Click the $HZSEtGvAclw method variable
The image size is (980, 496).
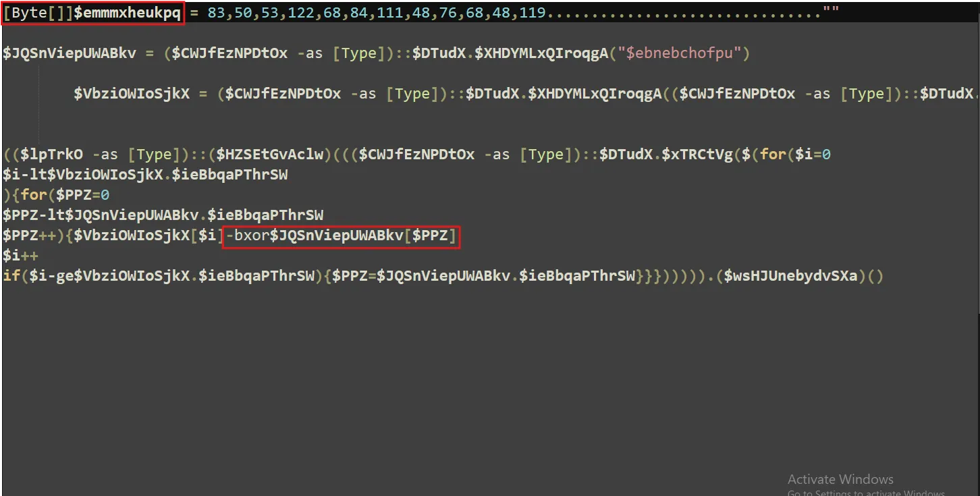click(269, 155)
